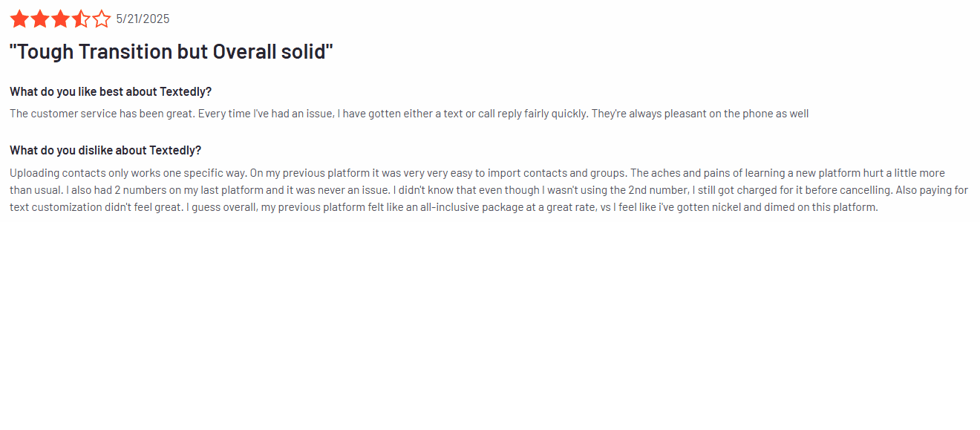Screen dimensions: 980x430
Task: Select the empty fifth rating star
Action: pos(101,19)
